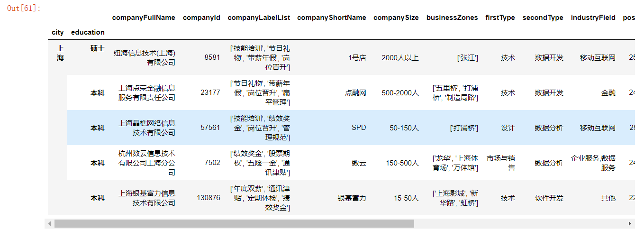The width and height of the screenshot is (644, 230).
Task: Click the horizontal scrollbar thumb
Action: pos(234,223)
